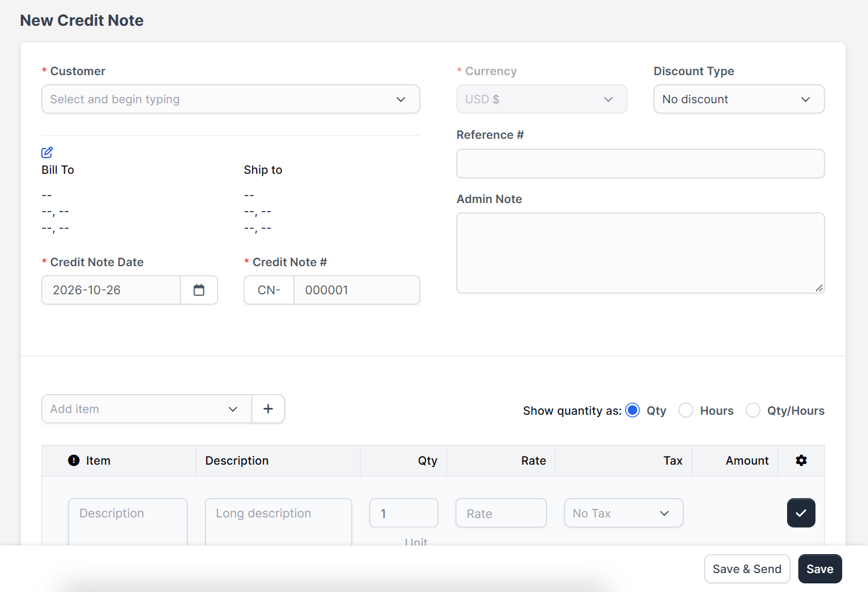This screenshot has width=868, height=592.
Task: Expand the Discount Type dropdown
Action: (x=739, y=99)
